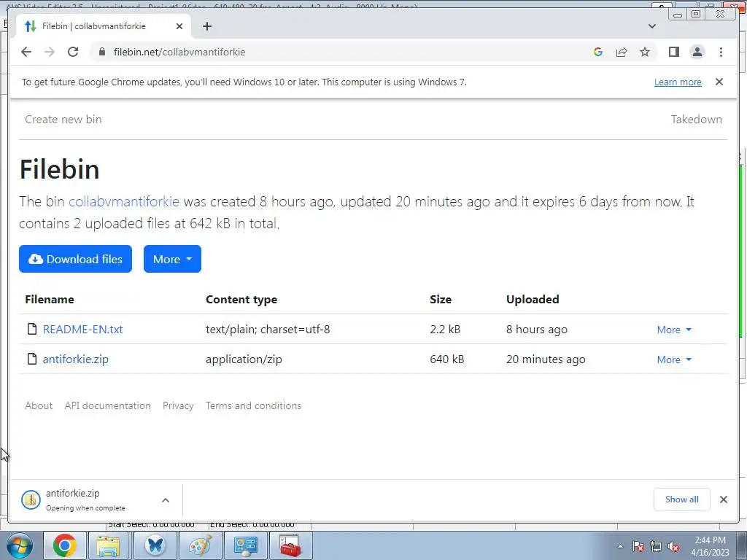Reload the Filebin page
Viewport: 747px width, 560px height.
coord(73,52)
